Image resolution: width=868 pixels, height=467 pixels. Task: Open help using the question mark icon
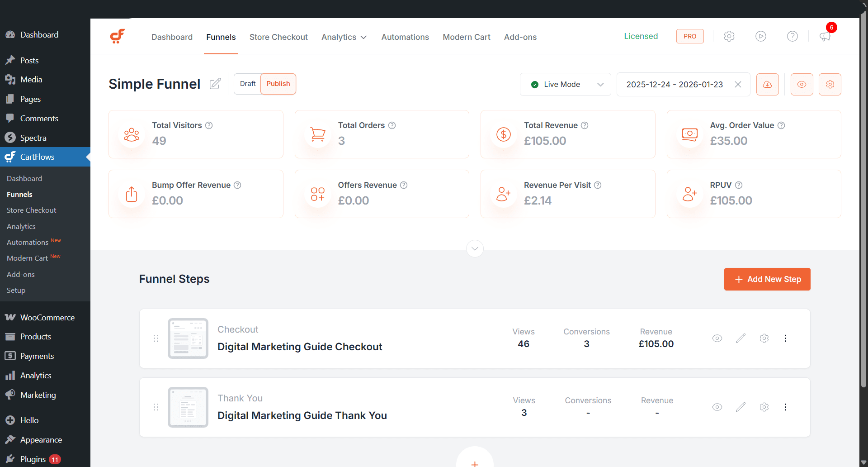point(793,36)
